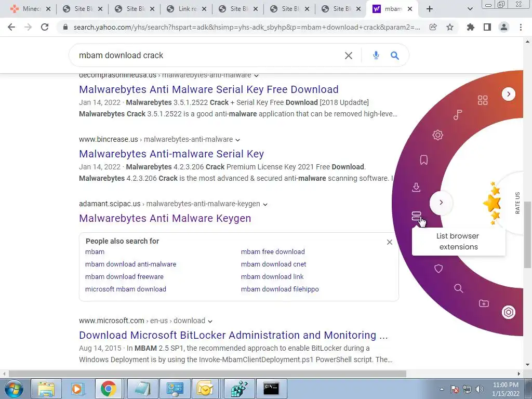Click mbam download filehippo suggestion
The height and width of the screenshot is (399, 532).
280,289
